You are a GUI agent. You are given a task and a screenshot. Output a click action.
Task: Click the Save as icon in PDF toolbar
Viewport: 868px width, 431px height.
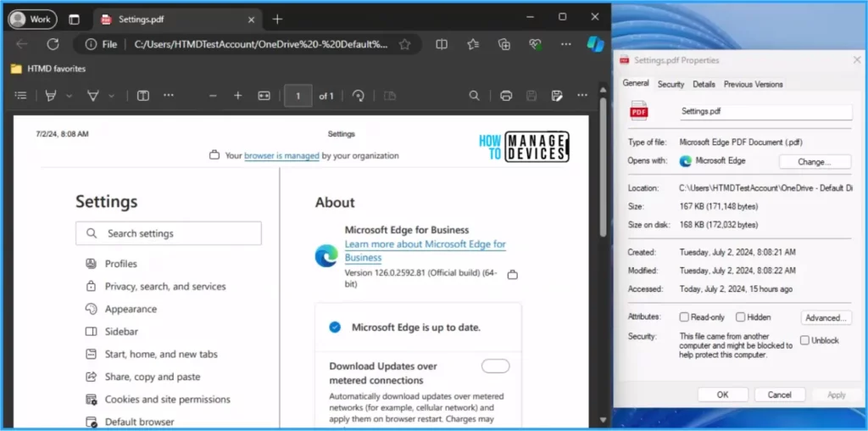(x=557, y=96)
